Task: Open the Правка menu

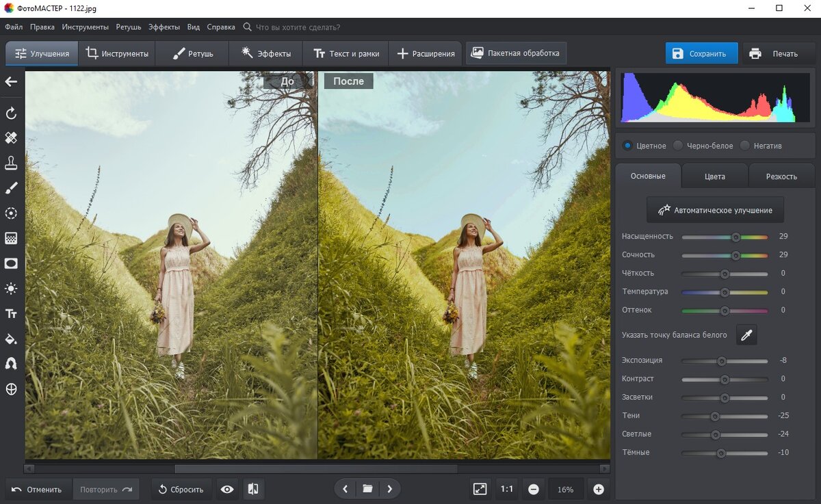Action: (42, 27)
